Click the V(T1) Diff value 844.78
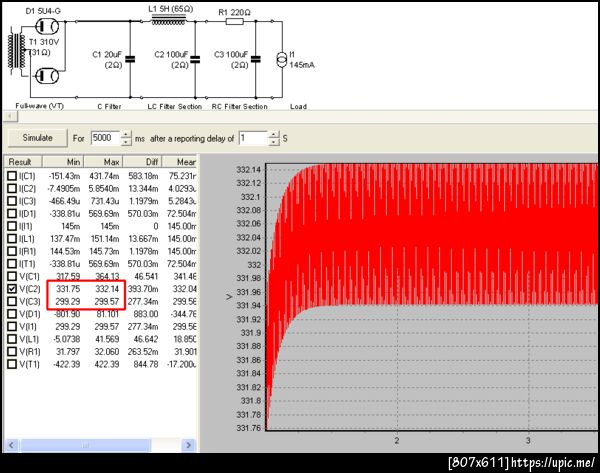 pyautogui.click(x=146, y=364)
